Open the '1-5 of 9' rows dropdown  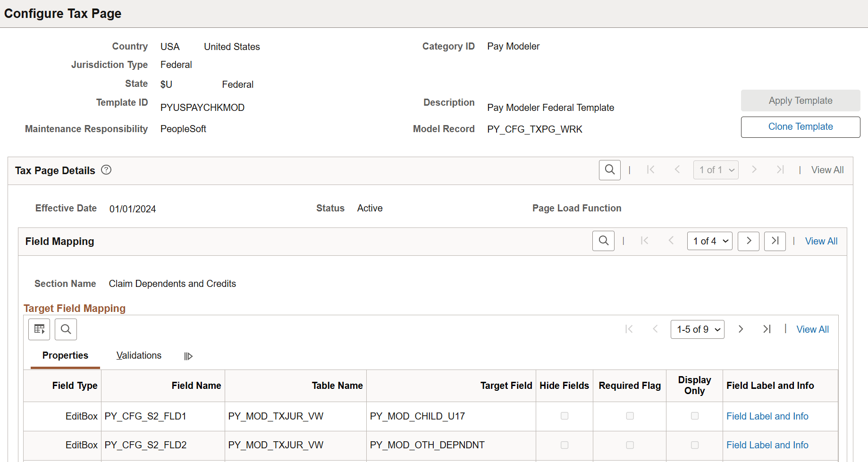point(697,329)
